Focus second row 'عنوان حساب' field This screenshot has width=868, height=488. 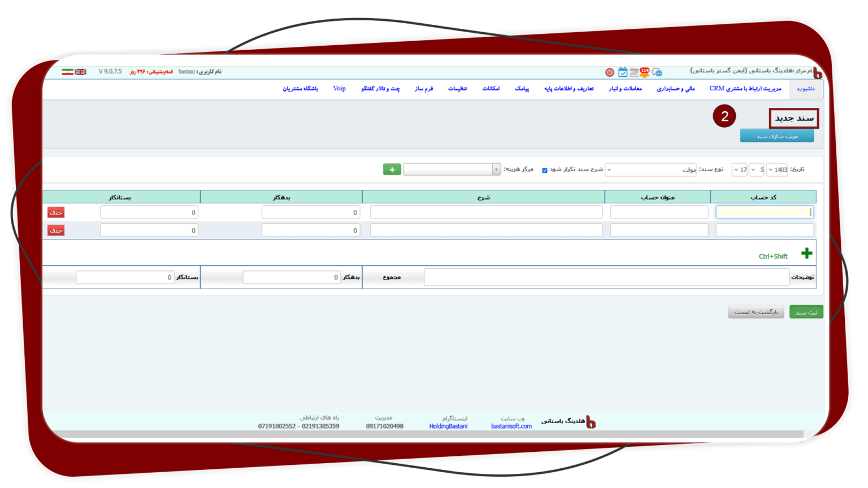click(x=659, y=230)
